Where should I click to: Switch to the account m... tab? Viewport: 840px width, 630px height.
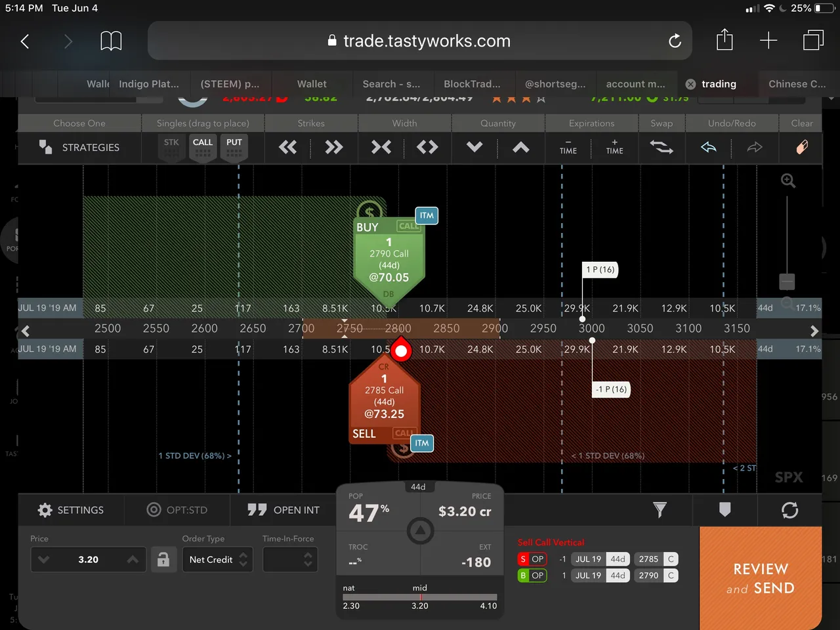tap(635, 84)
